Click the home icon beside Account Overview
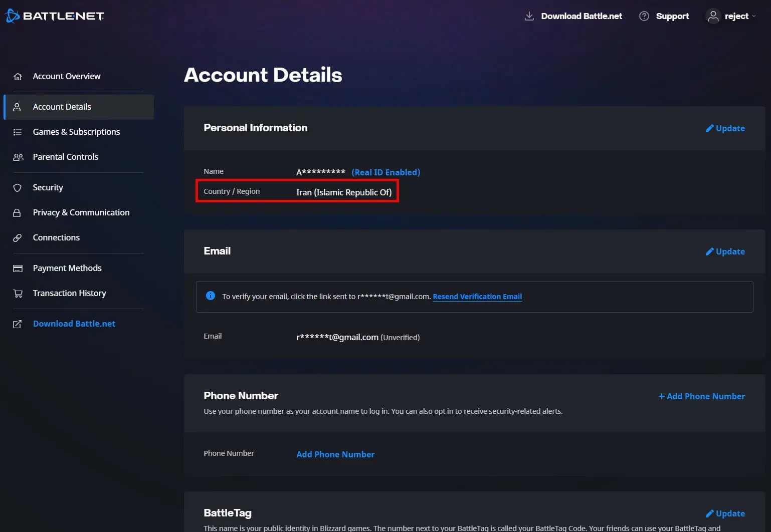Screen dimensions: 771x532 coord(18,77)
